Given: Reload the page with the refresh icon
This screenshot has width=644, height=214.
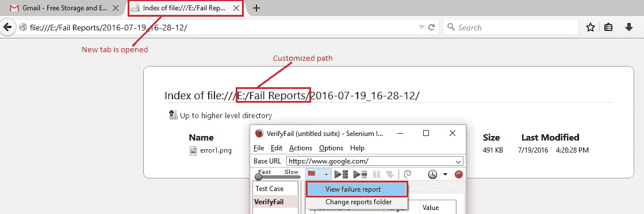Looking at the screenshot, I should tap(432, 28).
